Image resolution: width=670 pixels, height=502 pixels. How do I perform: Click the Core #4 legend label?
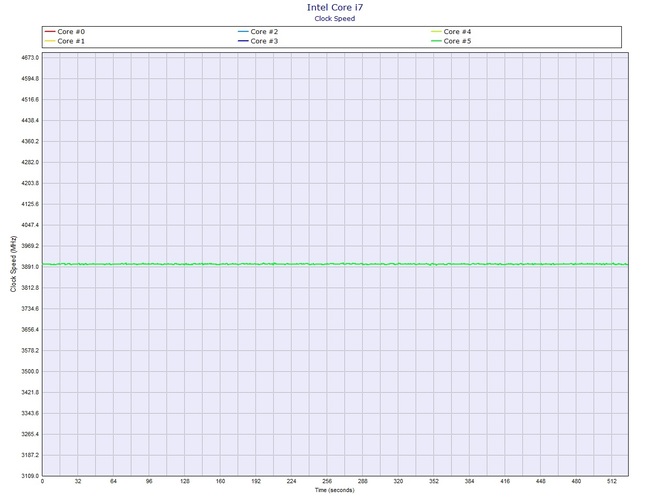(x=457, y=32)
